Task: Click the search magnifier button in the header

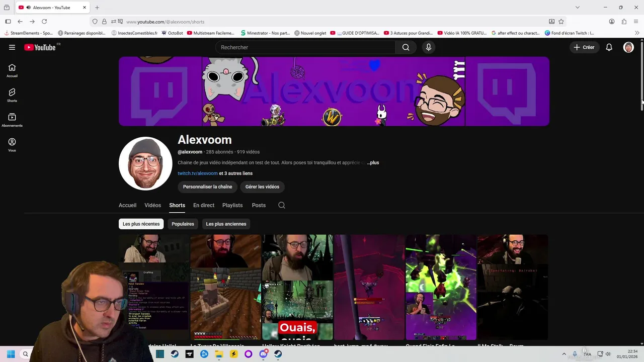Action: 406,47
